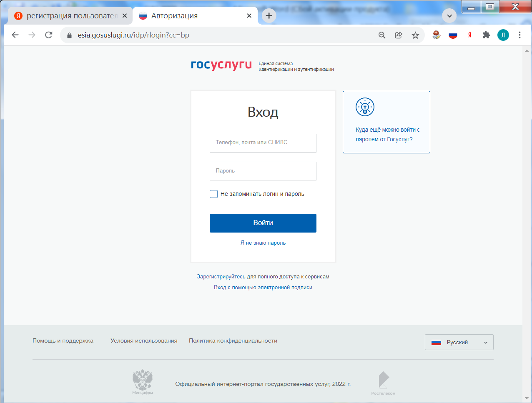Open the green profile avatar Л

[503, 35]
